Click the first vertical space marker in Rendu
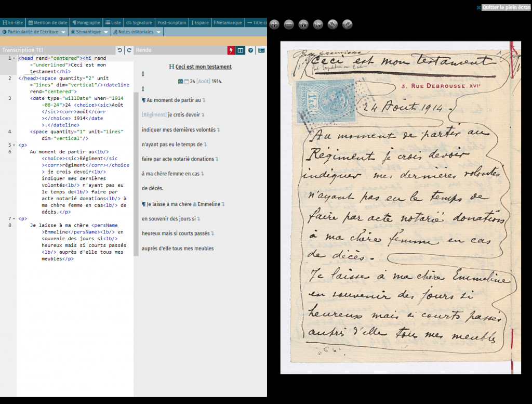This screenshot has height=404, width=532. coord(143,74)
